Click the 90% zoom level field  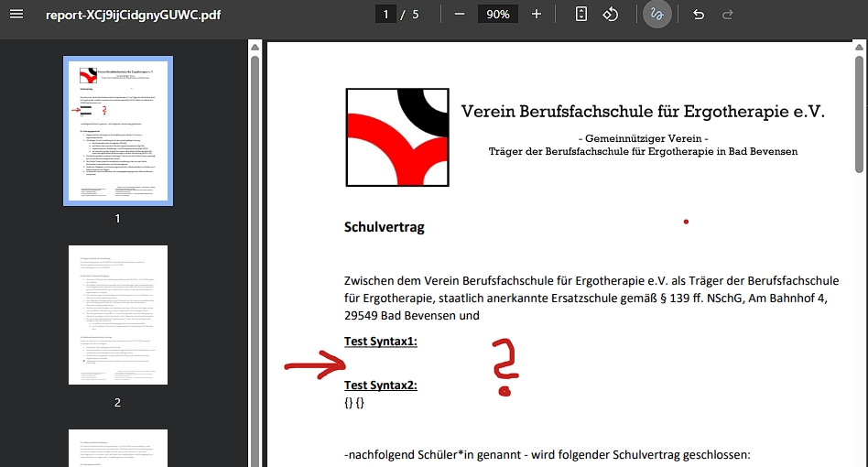coord(498,15)
